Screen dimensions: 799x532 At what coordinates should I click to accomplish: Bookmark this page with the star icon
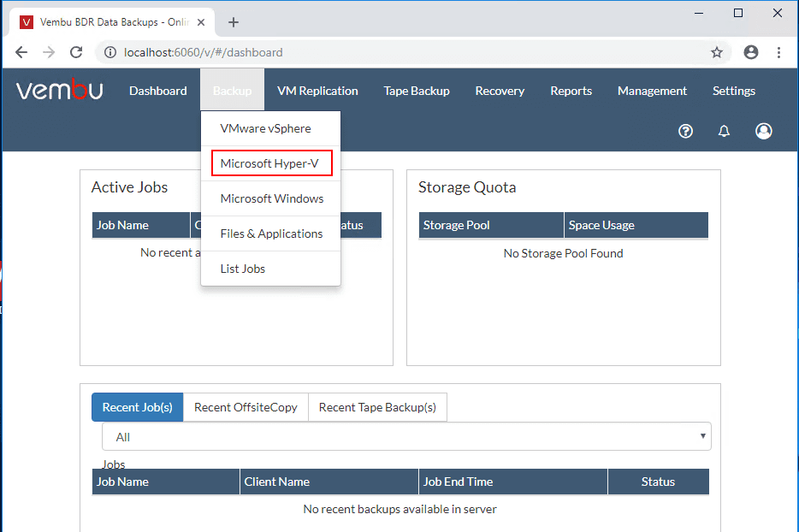pos(717,52)
